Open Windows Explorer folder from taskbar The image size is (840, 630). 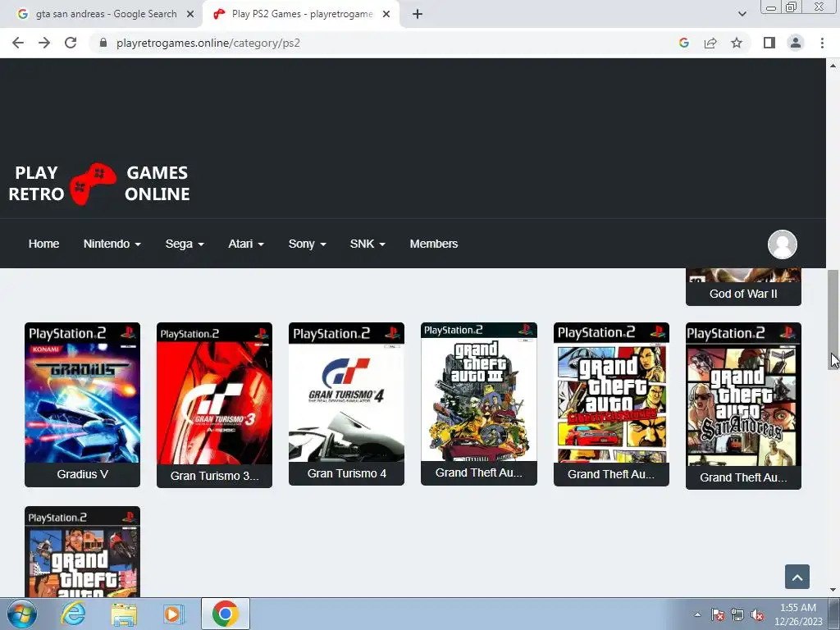[124, 614]
